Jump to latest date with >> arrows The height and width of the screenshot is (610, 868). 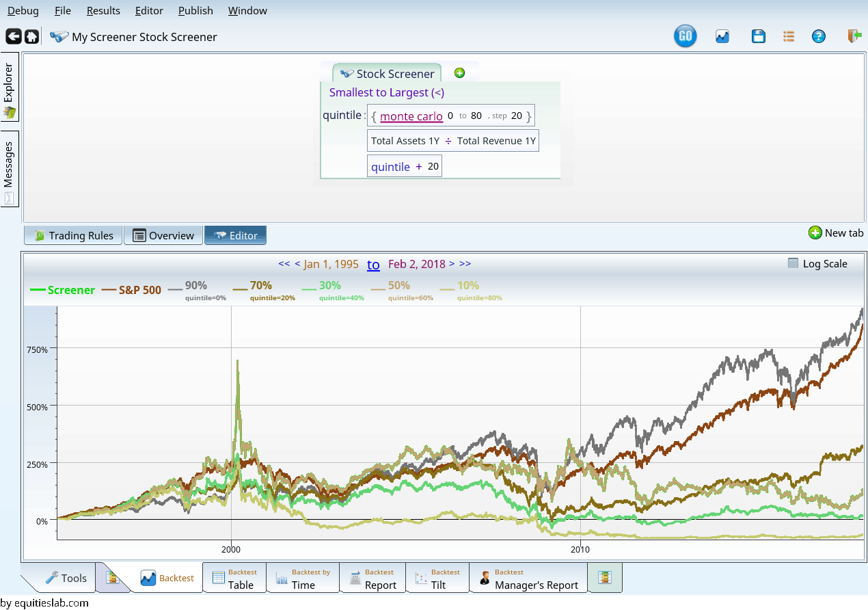[x=465, y=264]
